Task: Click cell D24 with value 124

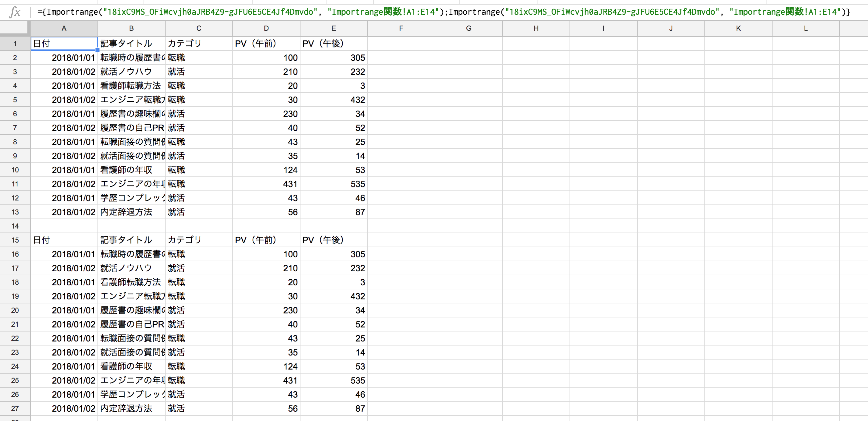Action: [x=266, y=366]
